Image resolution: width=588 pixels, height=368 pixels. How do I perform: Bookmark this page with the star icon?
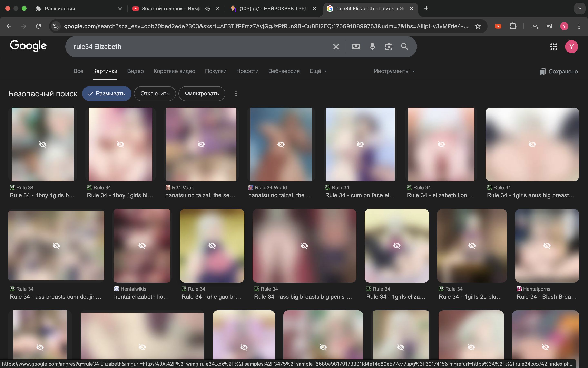point(478,26)
